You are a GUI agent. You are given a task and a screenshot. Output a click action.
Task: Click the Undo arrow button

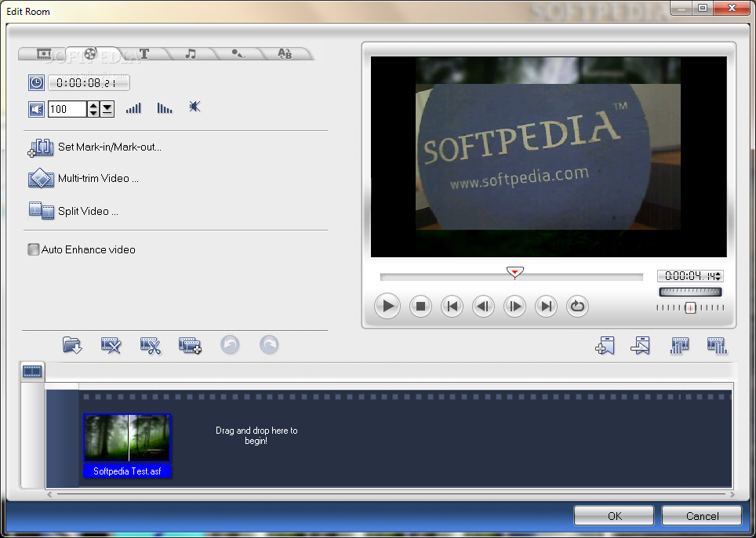[230, 345]
